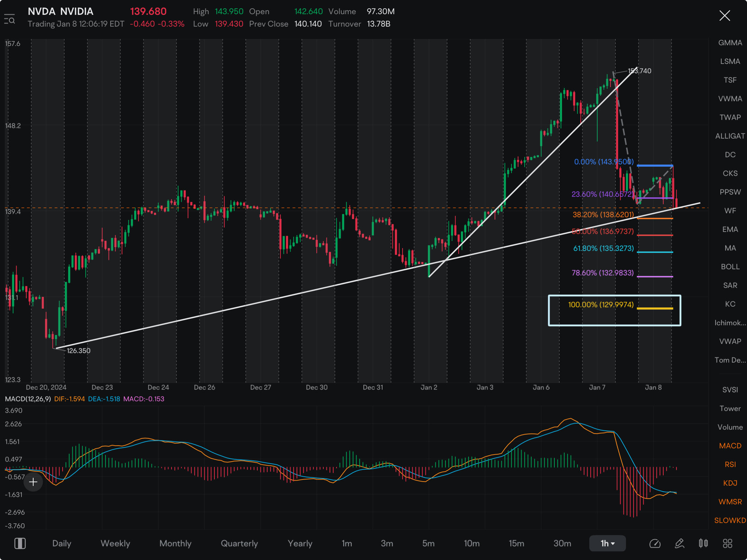Viewport: 747px width, 560px height.
Task: Enable the KC indicator
Action: (730, 304)
